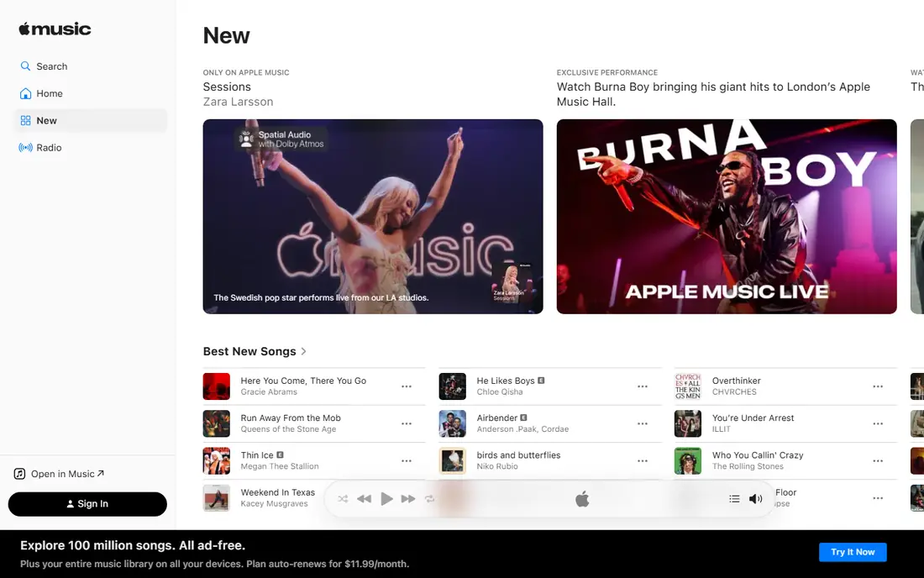Screen dimensions: 924x578
Task: Click the Here You Come, There You Go album art
Action: (216, 386)
